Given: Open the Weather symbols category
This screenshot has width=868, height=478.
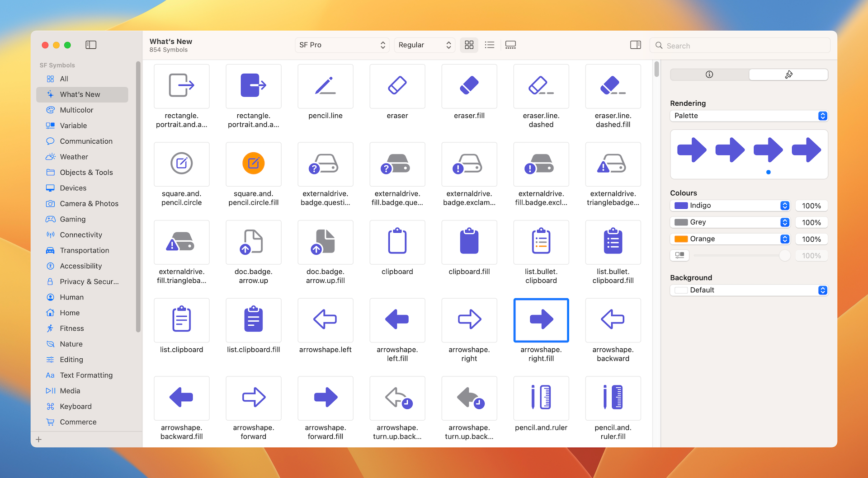Looking at the screenshot, I should pos(74,157).
